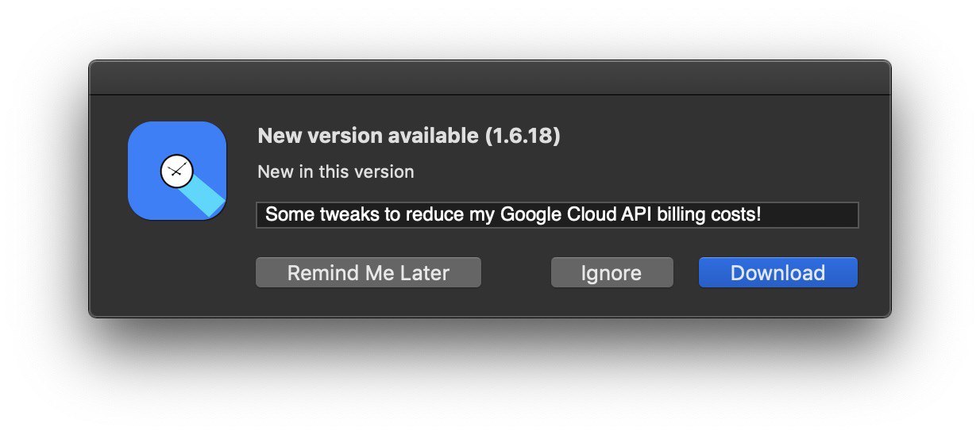Screen dimensions: 980x435
Task: Click the clock hands on the app icon
Action: [x=178, y=170]
